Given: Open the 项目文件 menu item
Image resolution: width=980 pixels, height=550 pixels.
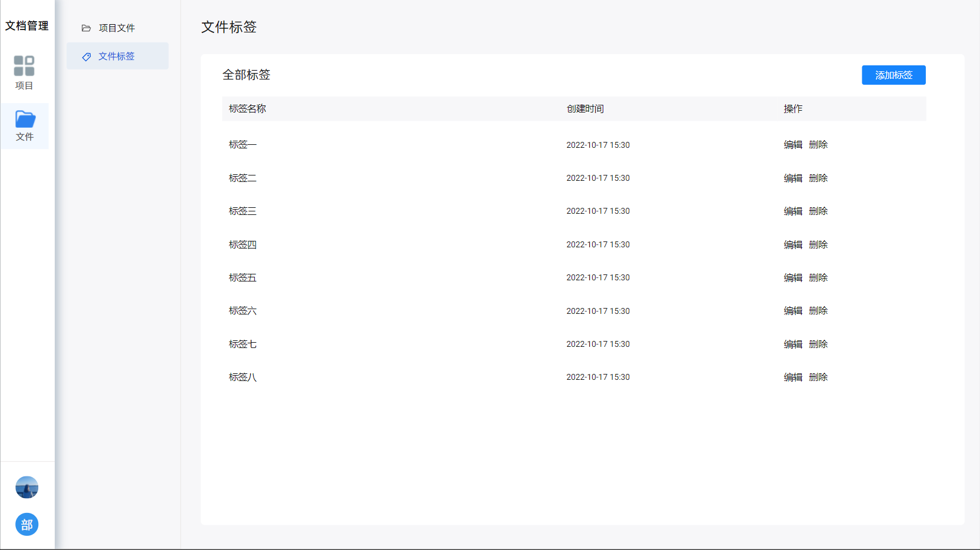Looking at the screenshot, I should [x=117, y=28].
